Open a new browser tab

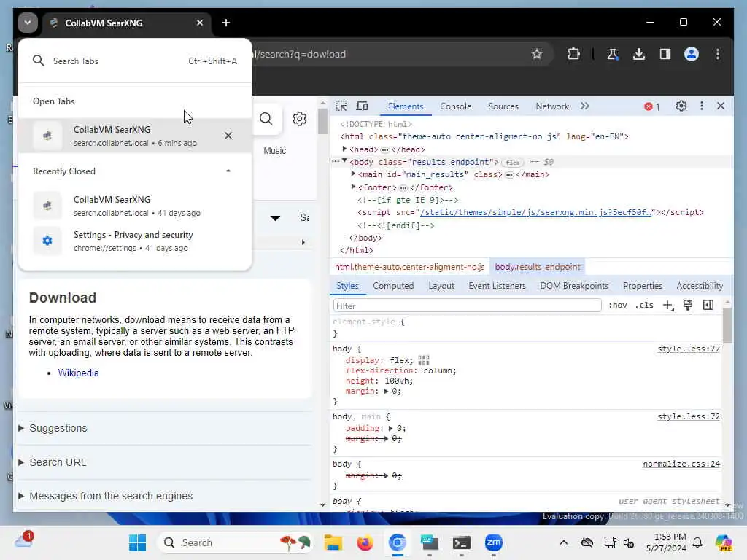[x=226, y=23]
